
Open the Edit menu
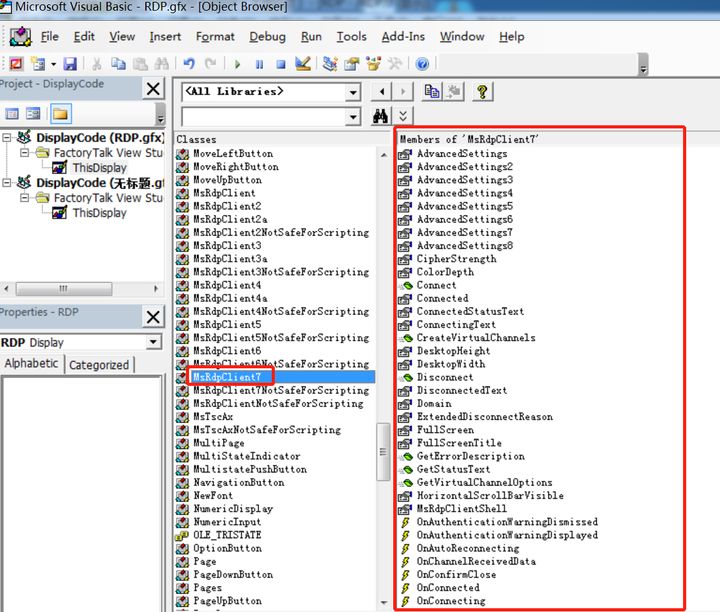[x=84, y=36]
